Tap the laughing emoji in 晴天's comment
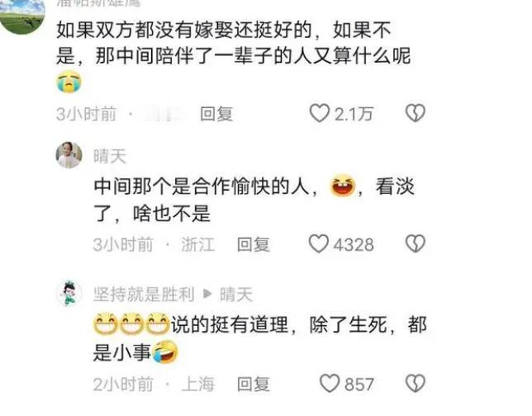The image size is (532, 416). 343,186
